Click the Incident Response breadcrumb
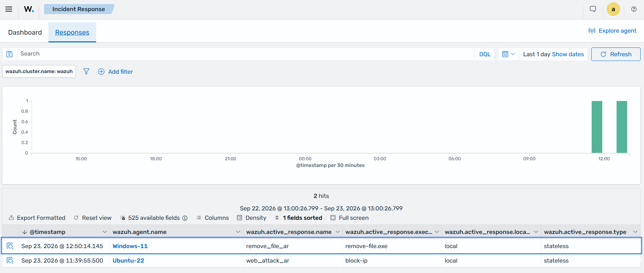The image size is (644, 273). [79, 9]
